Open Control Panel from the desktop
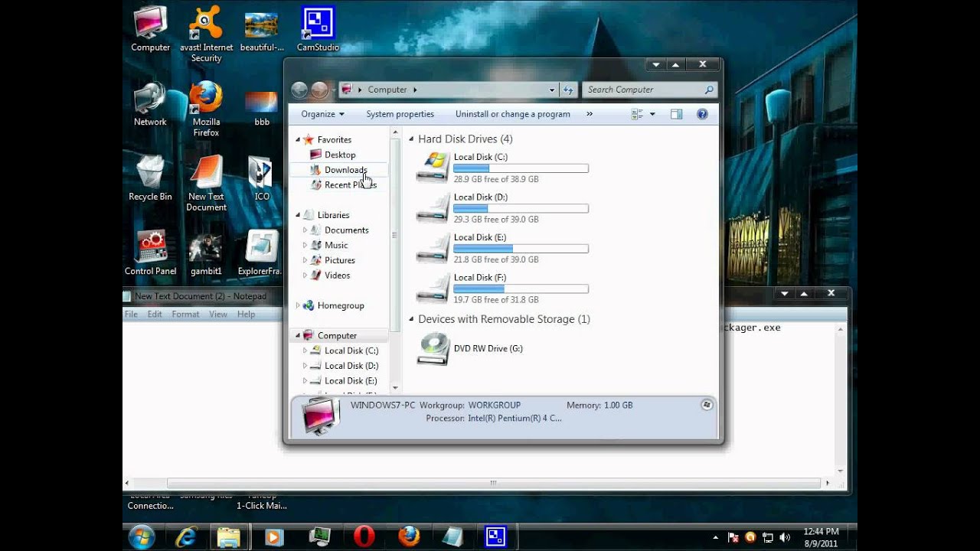Image resolution: width=980 pixels, height=551 pixels. click(150, 245)
